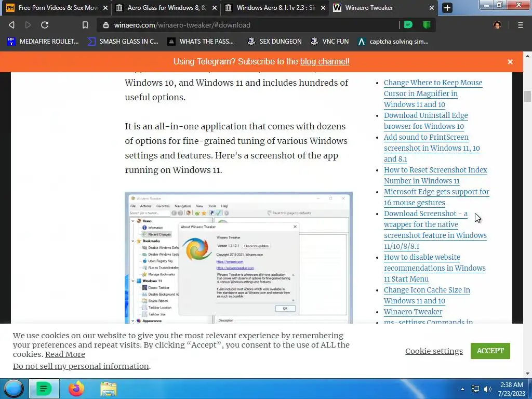Open the volume speaker tray icon
Screen dimensions: 532x399
[488, 389]
